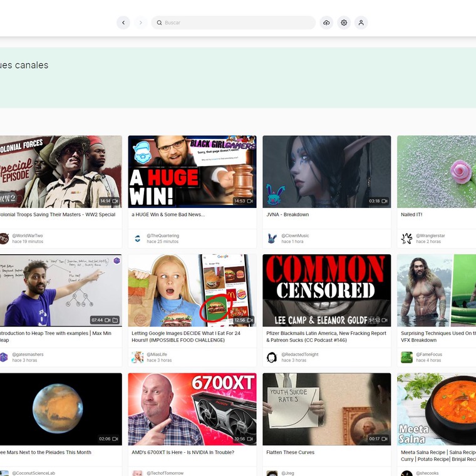Play the A HUGE WIN thumbnail
The width and height of the screenshot is (476, 476).
[192, 172]
